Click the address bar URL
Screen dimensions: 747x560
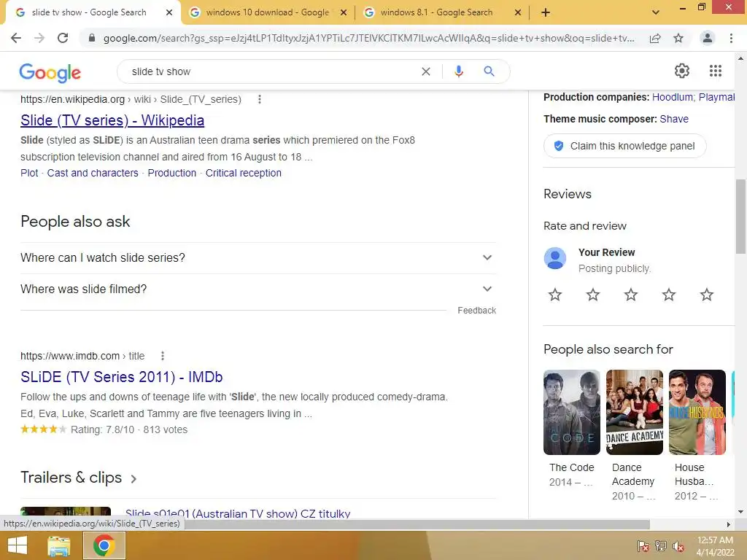pyautogui.click(x=368, y=38)
